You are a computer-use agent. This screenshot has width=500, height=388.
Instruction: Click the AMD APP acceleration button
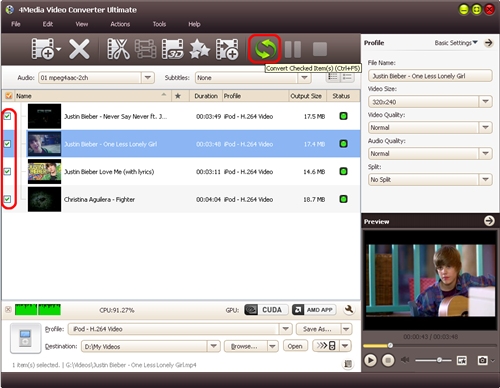(314, 310)
